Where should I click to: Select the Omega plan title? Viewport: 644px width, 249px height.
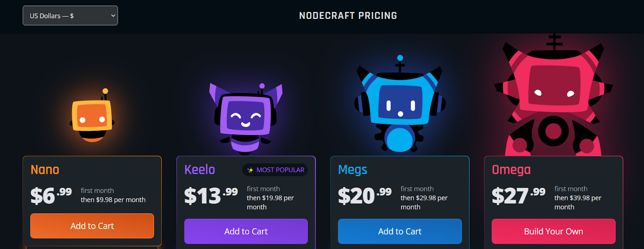pyautogui.click(x=511, y=170)
